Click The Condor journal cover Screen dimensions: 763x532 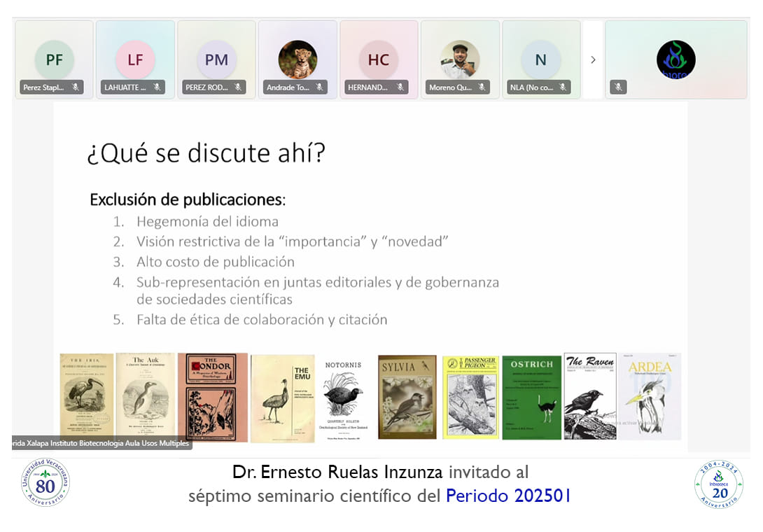tap(213, 397)
